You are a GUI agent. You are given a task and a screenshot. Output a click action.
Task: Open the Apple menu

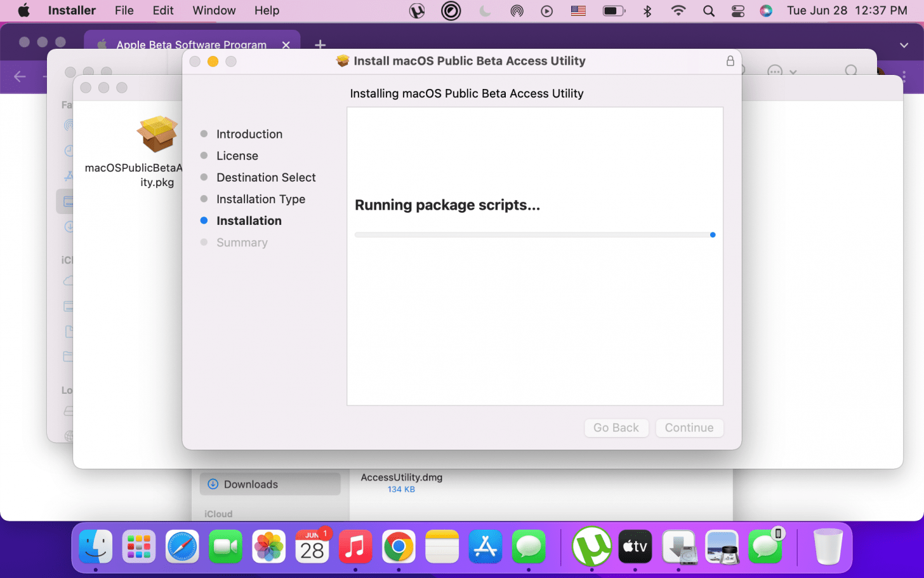tap(23, 11)
